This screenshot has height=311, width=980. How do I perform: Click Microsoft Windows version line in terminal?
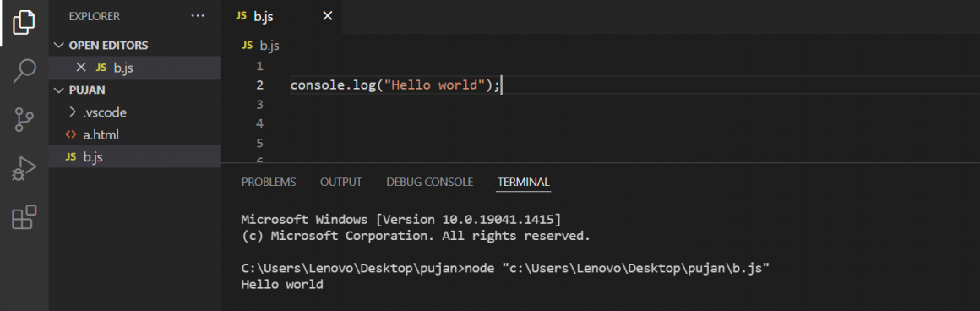pos(401,220)
